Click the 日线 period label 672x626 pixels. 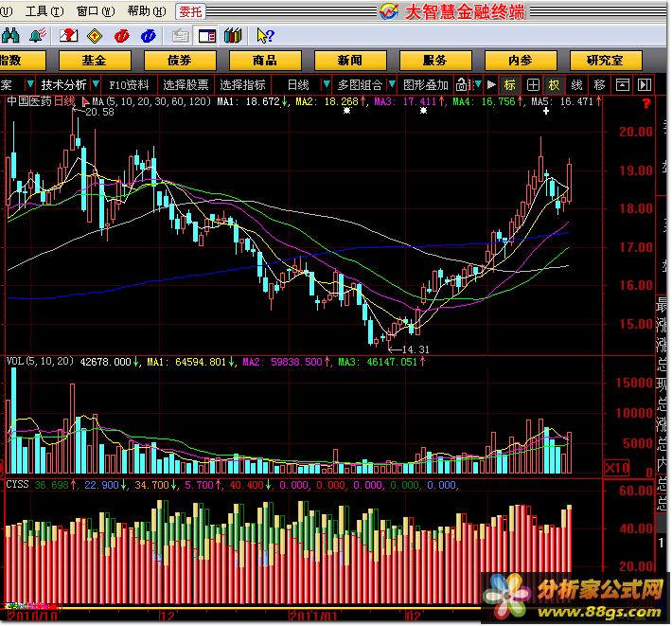298,85
